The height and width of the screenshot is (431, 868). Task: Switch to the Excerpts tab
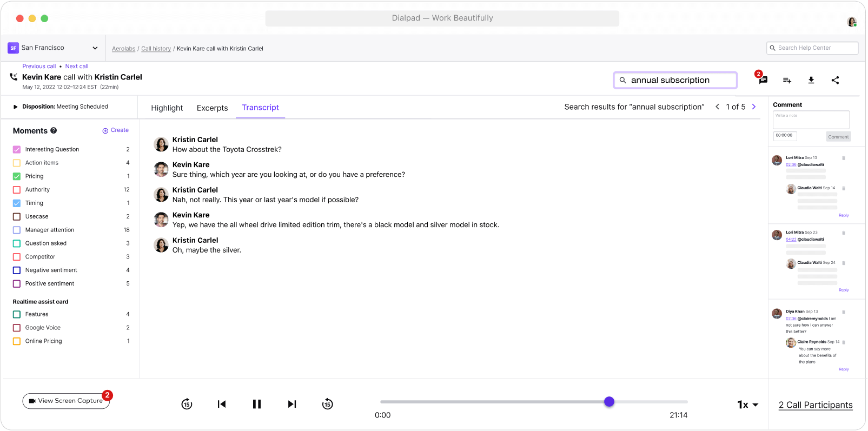tap(212, 108)
